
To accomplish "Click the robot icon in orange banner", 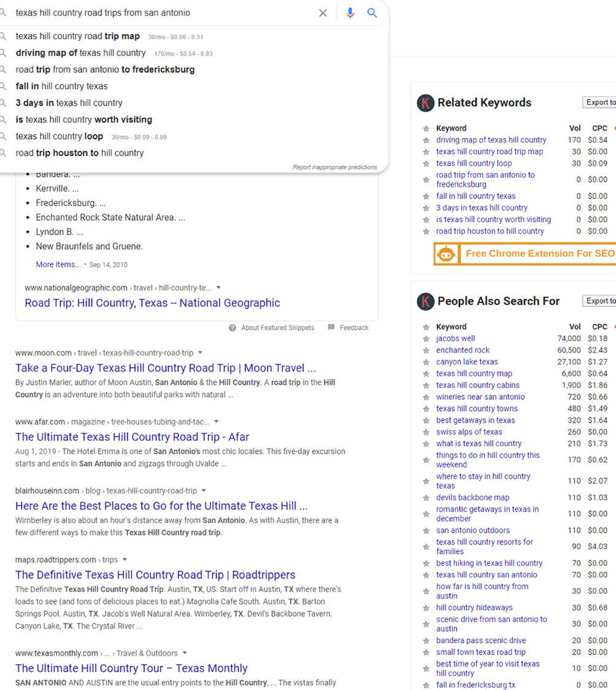I will 446,254.
